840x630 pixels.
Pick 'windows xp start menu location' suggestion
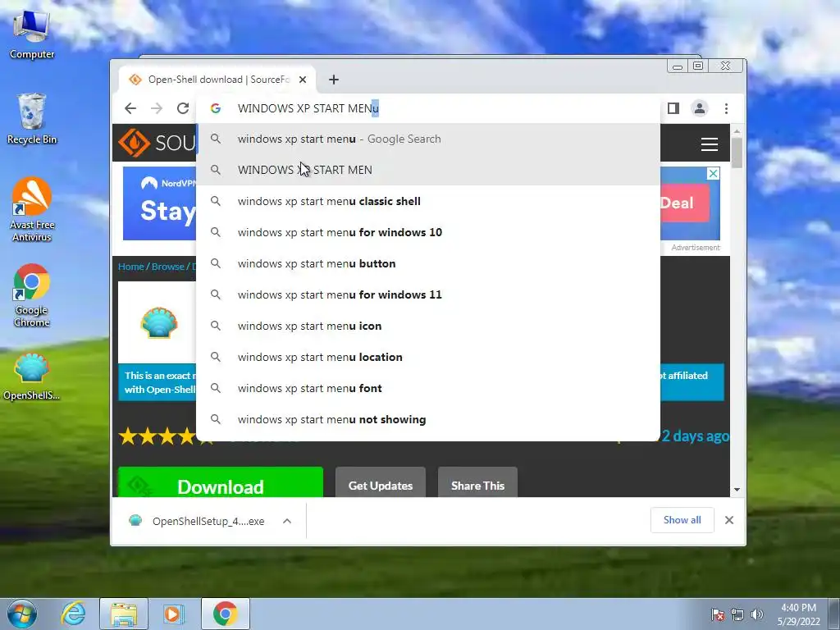pos(428,357)
